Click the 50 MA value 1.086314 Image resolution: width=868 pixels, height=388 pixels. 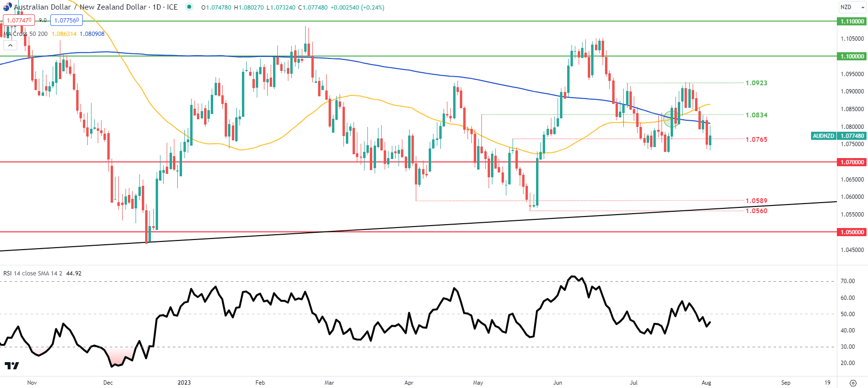coord(64,34)
